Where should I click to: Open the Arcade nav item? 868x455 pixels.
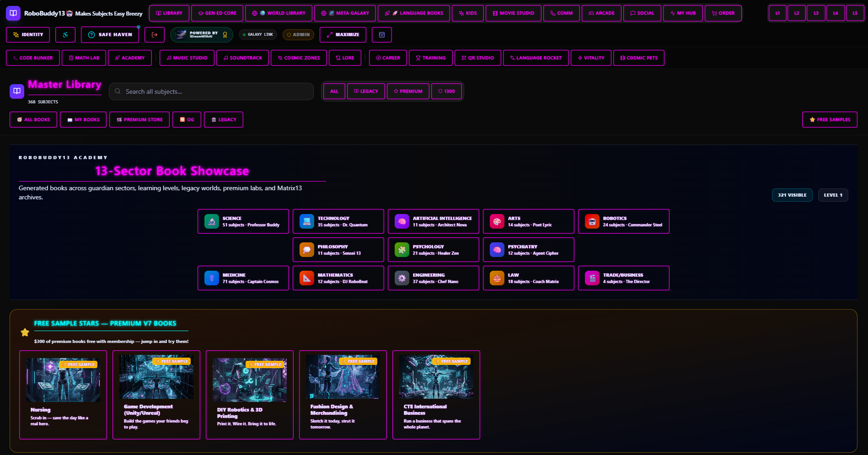point(601,13)
